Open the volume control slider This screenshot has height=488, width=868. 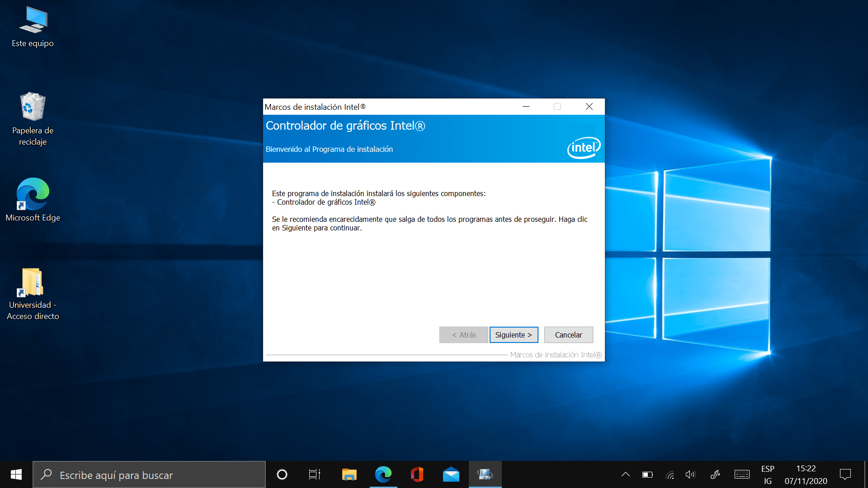(x=690, y=474)
